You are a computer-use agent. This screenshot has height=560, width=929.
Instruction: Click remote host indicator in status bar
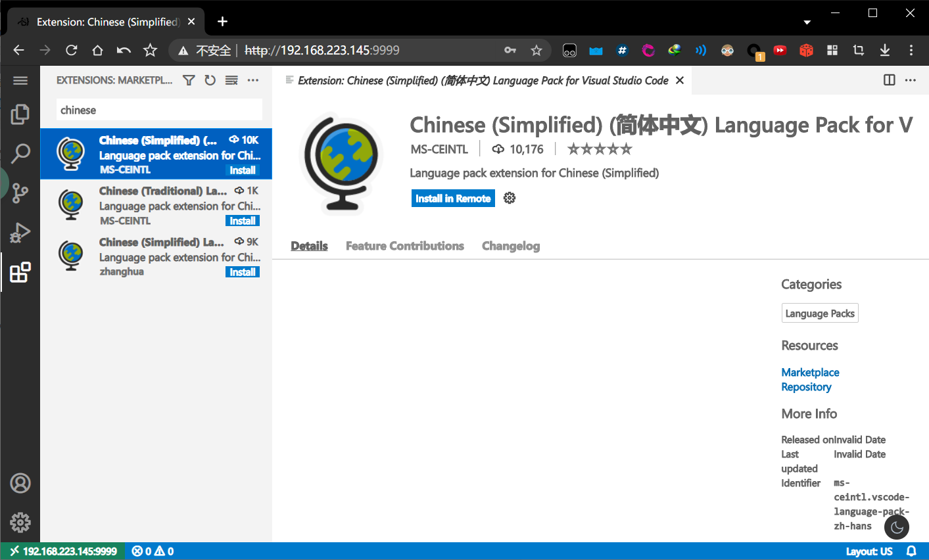point(64,551)
